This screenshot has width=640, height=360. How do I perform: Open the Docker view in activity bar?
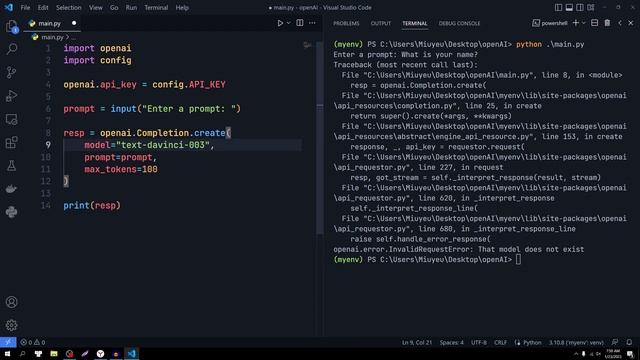pos(11,189)
